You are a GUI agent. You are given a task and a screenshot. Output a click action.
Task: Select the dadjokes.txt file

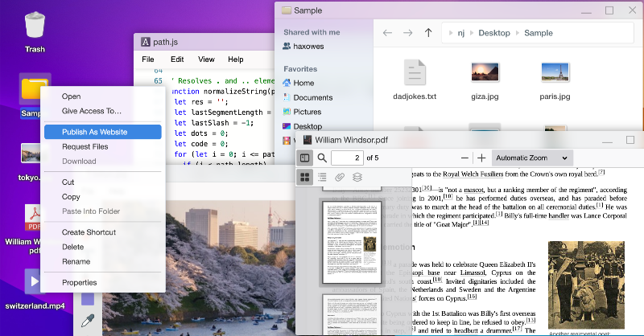[415, 80]
